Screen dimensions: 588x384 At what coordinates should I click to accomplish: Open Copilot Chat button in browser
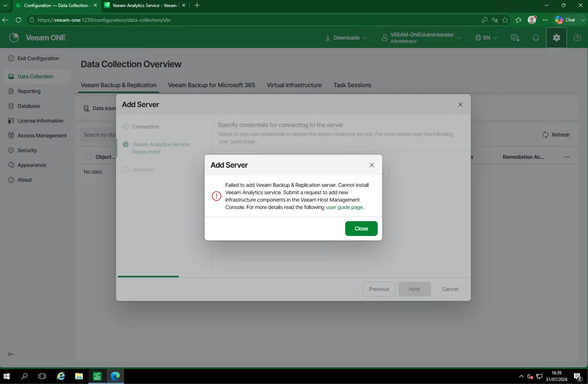[x=566, y=20]
